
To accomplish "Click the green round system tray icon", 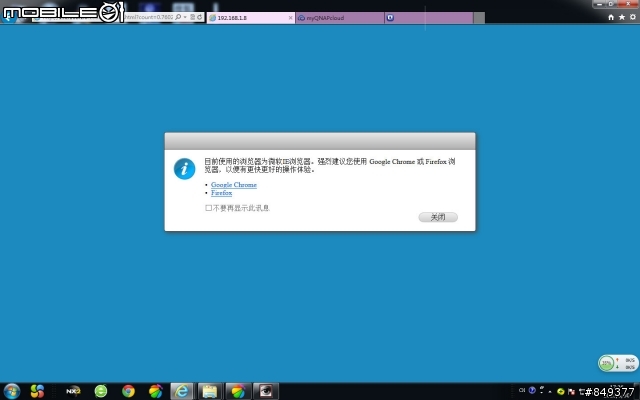I will pos(561,391).
